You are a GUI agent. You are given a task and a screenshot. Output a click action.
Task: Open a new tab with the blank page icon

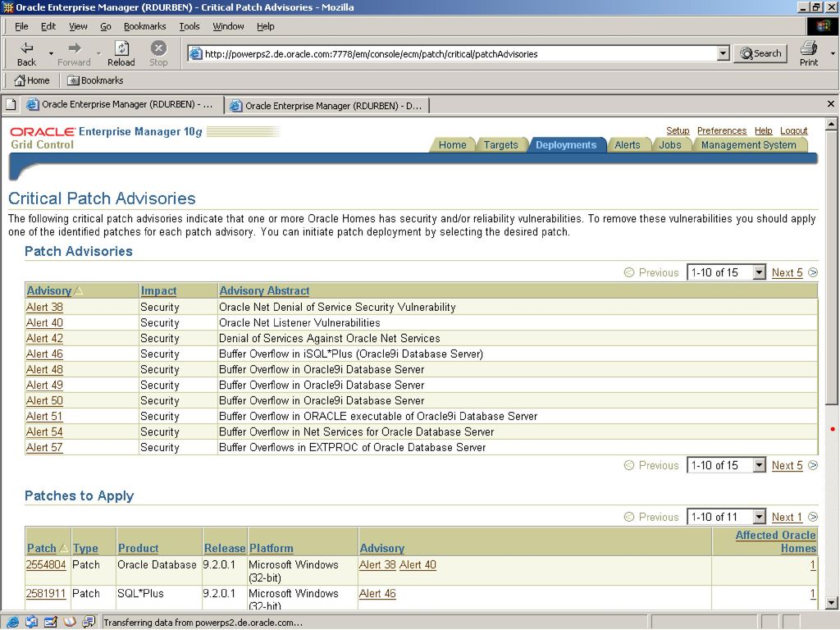tap(11, 105)
